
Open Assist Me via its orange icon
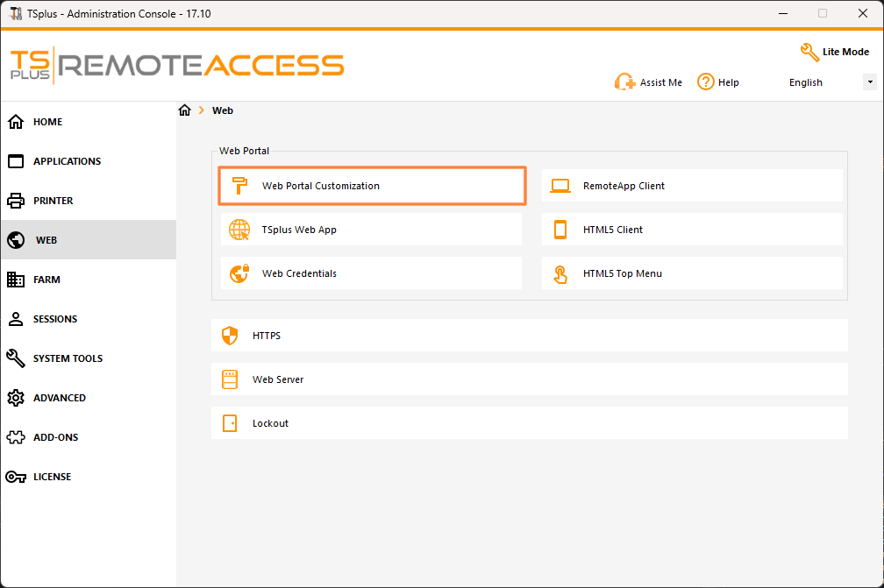coord(625,81)
